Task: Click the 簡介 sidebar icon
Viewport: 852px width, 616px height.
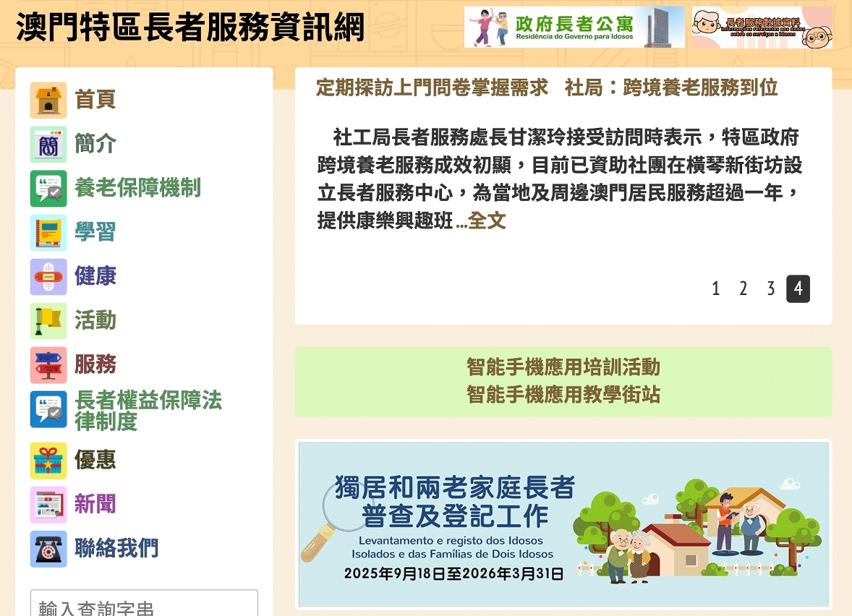Action: click(48, 144)
